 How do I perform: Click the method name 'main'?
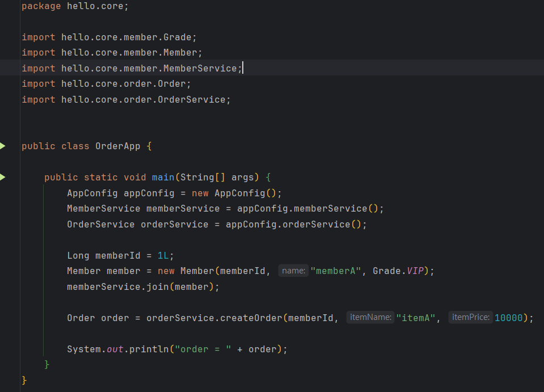pyautogui.click(x=163, y=177)
